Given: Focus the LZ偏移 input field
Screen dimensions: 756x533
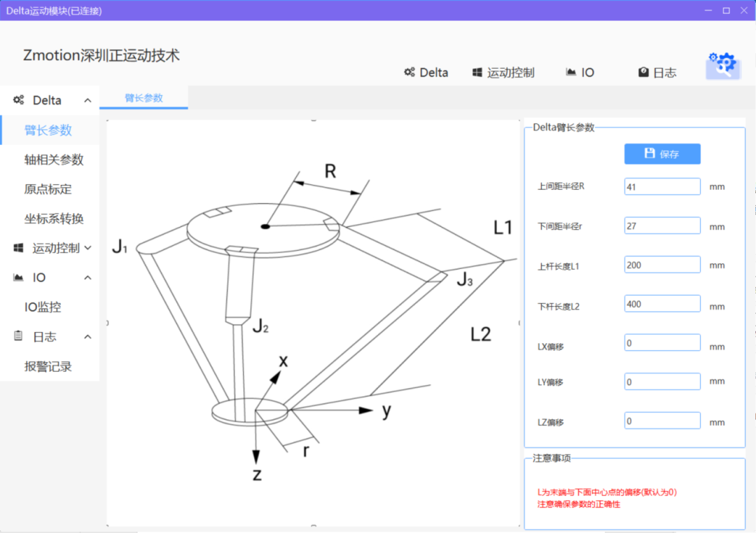Looking at the screenshot, I should tap(662, 421).
